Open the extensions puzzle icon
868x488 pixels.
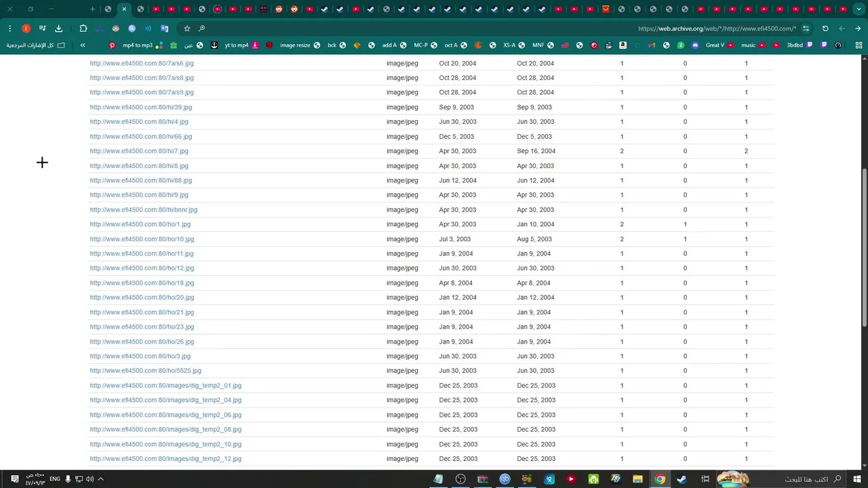tap(83, 28)
